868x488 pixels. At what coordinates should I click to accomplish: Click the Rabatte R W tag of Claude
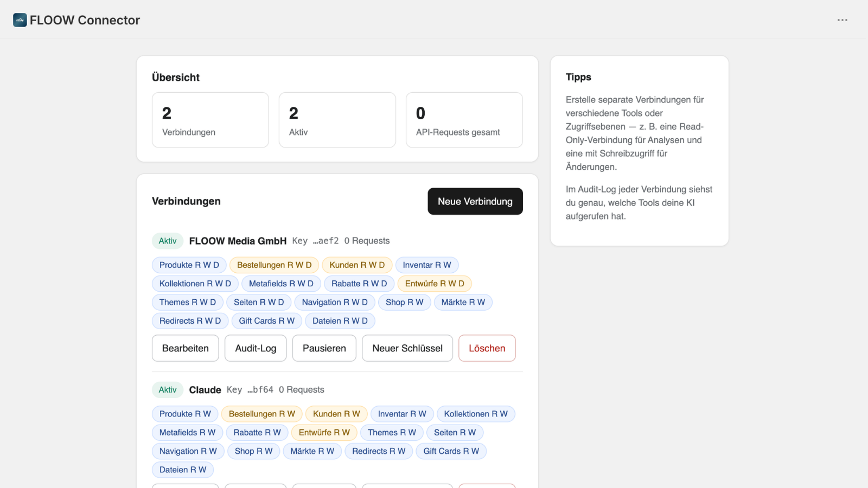pyautogui.click(x=257, y=433)
